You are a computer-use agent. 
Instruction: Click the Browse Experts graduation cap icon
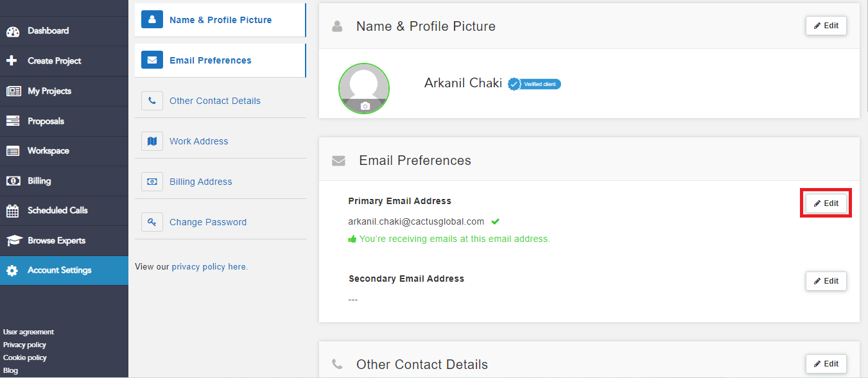point(13,241)
